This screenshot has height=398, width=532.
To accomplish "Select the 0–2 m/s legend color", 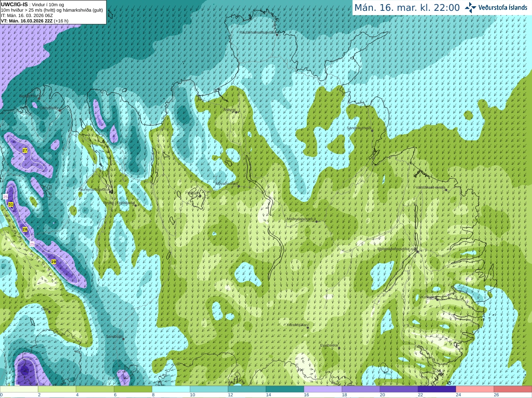I will [19, 389].
